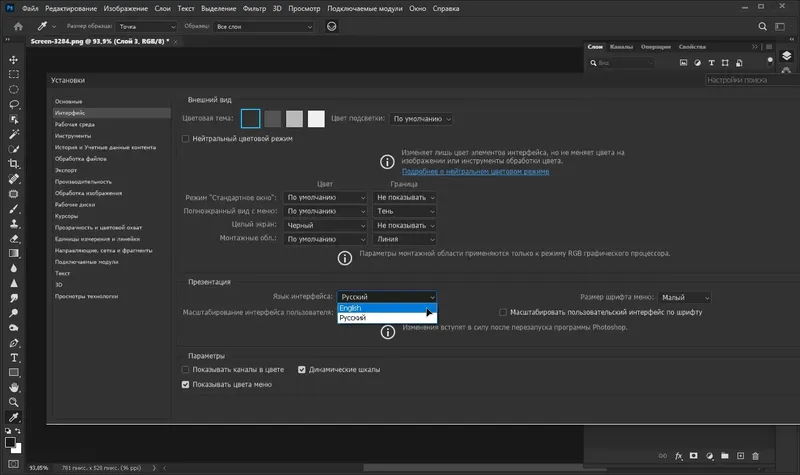Uncheck 'Динамические шкалы' checkbox
This screenshot has width=800, height=475.
pos(302,369)
